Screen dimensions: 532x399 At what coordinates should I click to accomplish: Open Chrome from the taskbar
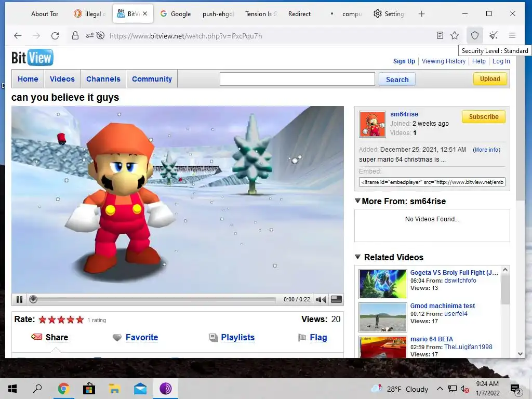[x=63, y=389]
